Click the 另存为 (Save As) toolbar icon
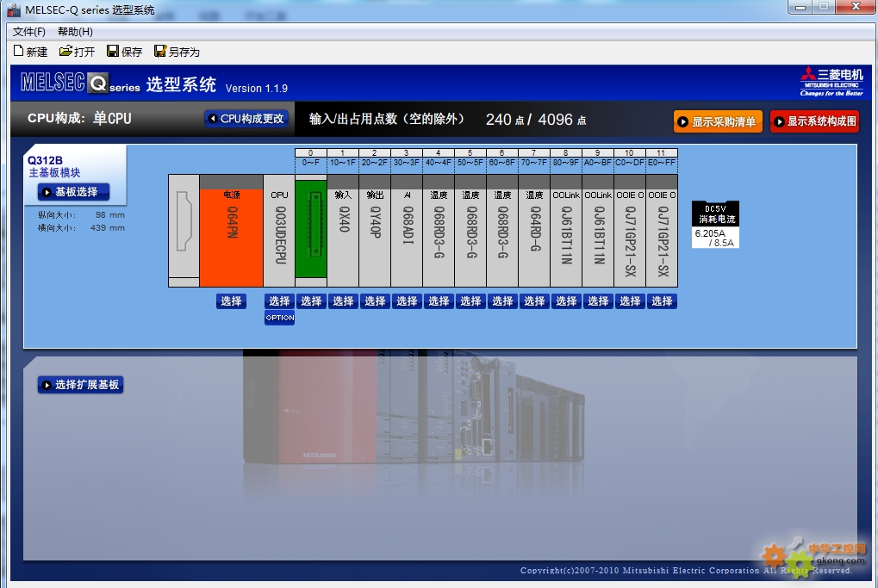This screenshot has width=878, height=588. 177,52
